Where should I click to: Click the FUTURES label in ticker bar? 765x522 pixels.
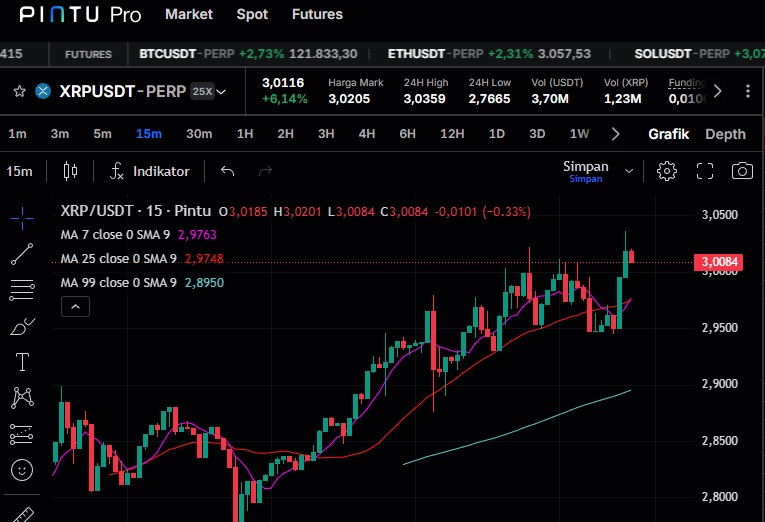click(x=88, y=54)
